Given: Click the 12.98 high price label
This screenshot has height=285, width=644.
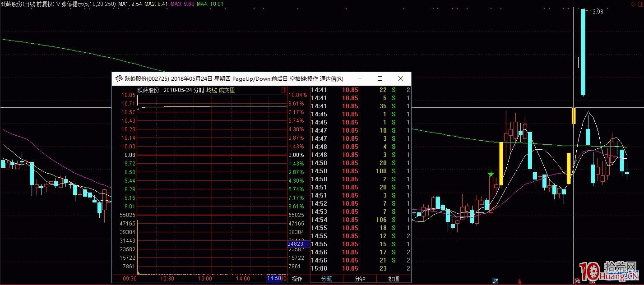Looking at the screenshot, I should [x=596, y=12].
